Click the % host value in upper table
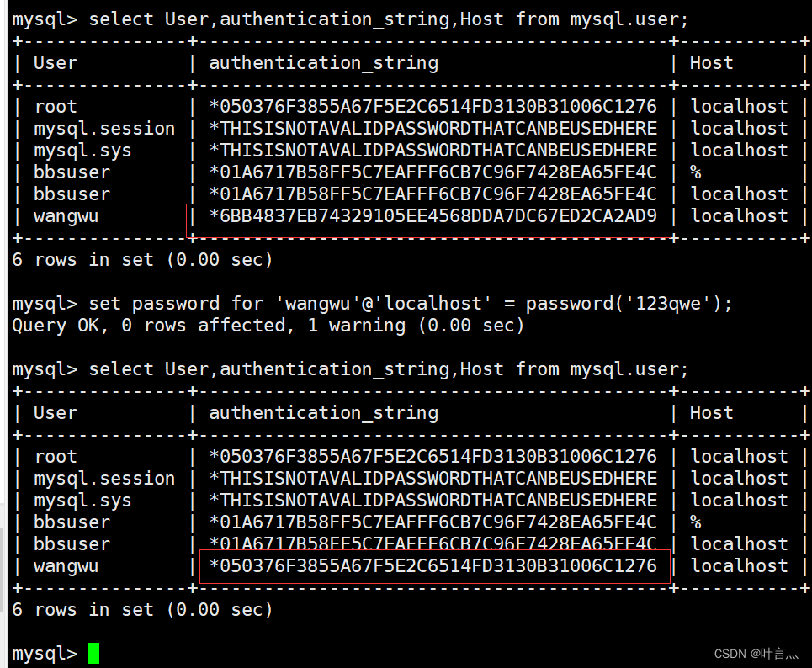The height and width of the screenshot is (668, 812). click(696, 172)
